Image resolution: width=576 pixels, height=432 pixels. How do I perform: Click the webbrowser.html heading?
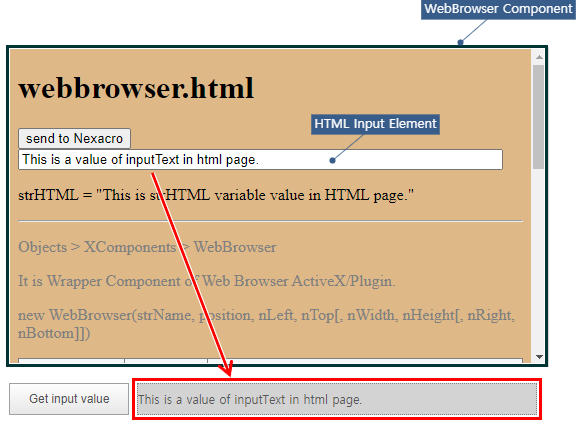pos(136,88)
